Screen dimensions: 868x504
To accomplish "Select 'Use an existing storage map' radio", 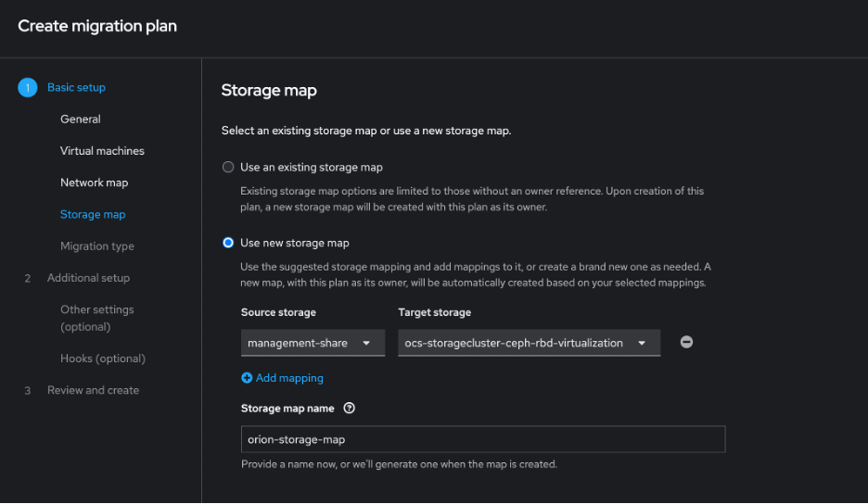I will tap(228, 168).
